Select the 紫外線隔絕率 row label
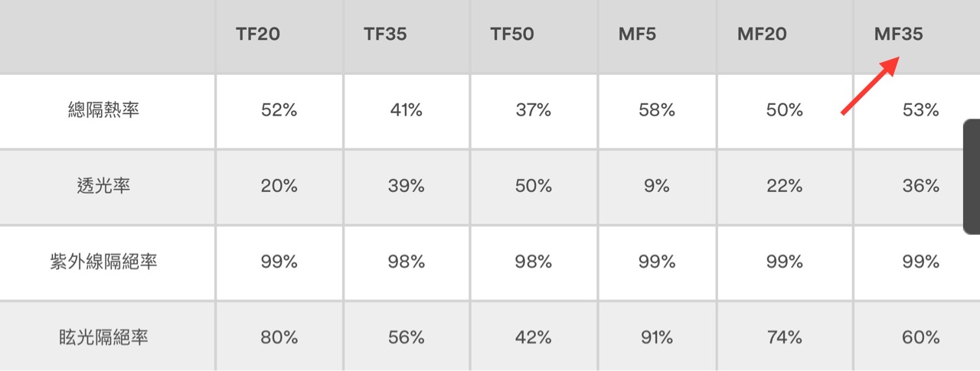The image size is (980, 371). point(103,262)
